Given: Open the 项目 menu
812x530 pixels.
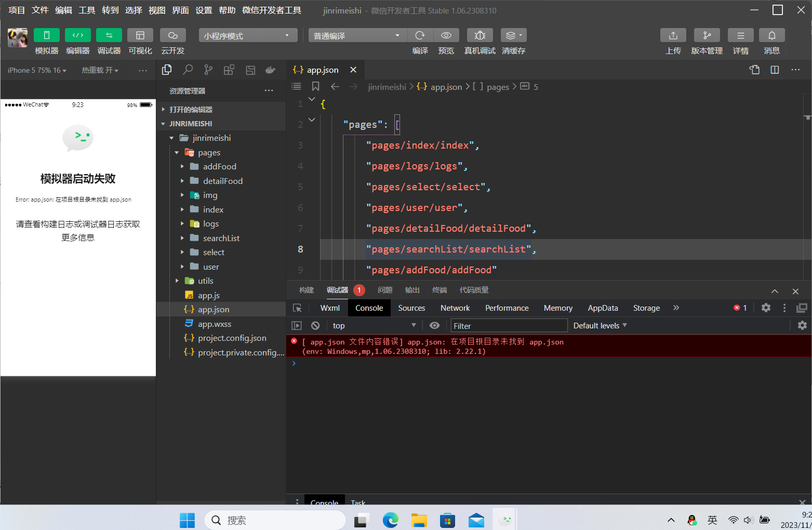Looking at the screenshot, I should [17, 10].
